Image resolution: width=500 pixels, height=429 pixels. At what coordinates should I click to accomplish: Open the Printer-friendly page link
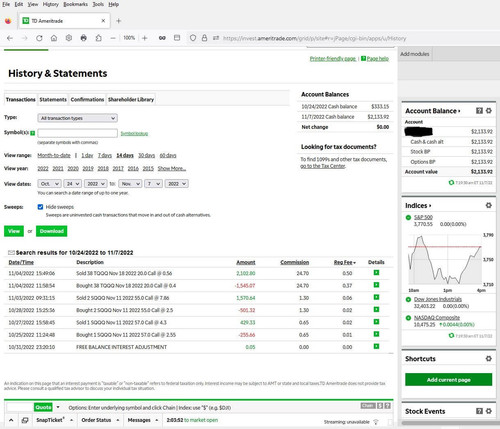(333, 59)
